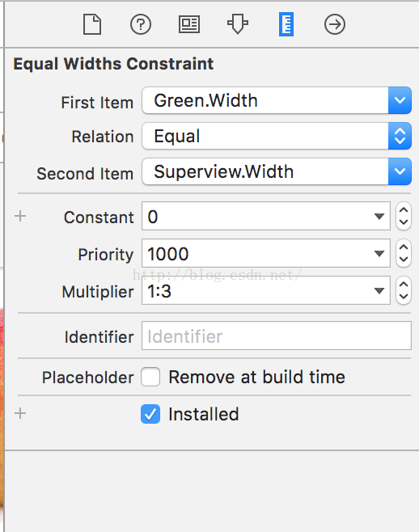This screenshot has width=419, height=532.
Task: Select the Size inspector ruler icon
Action: coord(286,24)
